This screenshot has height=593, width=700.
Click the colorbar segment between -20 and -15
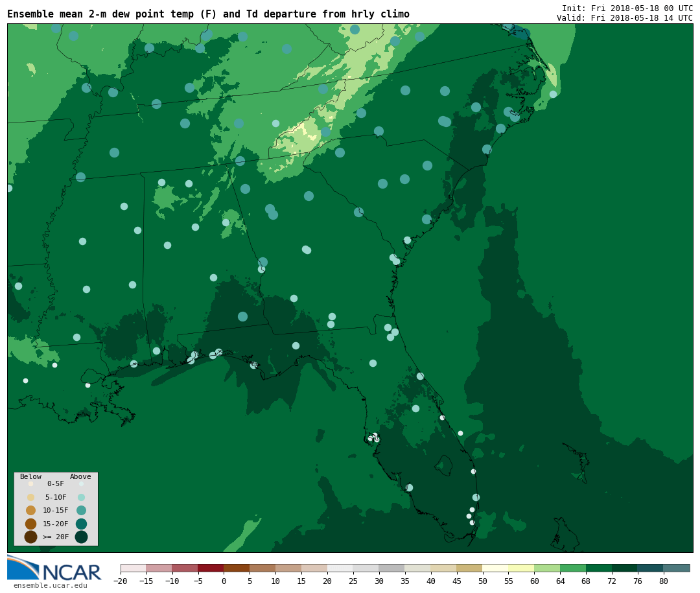pyautogui.click(x=134, y=568)
